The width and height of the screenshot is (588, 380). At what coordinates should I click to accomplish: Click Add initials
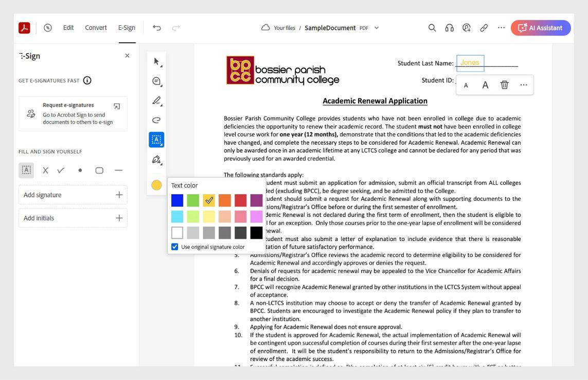click(73, 218)
